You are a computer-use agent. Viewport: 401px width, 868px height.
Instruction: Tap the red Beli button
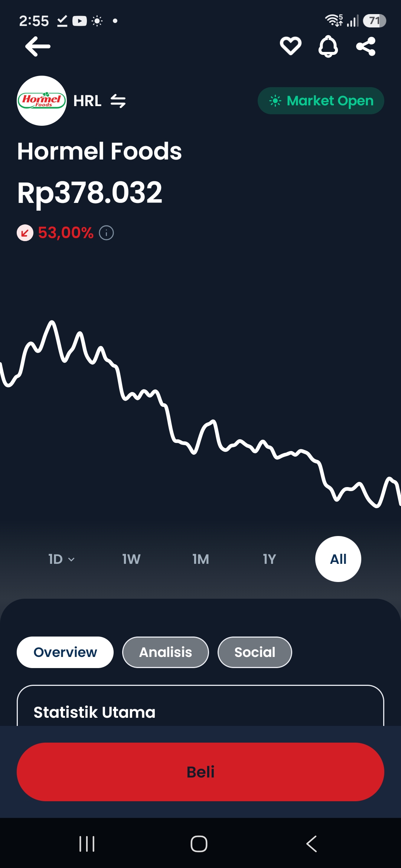point(200,772)
